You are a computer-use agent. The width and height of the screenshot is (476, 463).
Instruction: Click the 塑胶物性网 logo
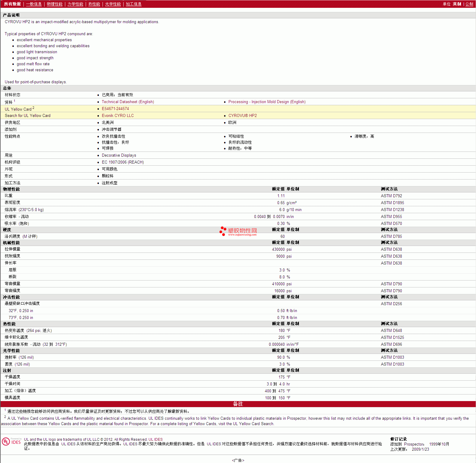(238, 231)
